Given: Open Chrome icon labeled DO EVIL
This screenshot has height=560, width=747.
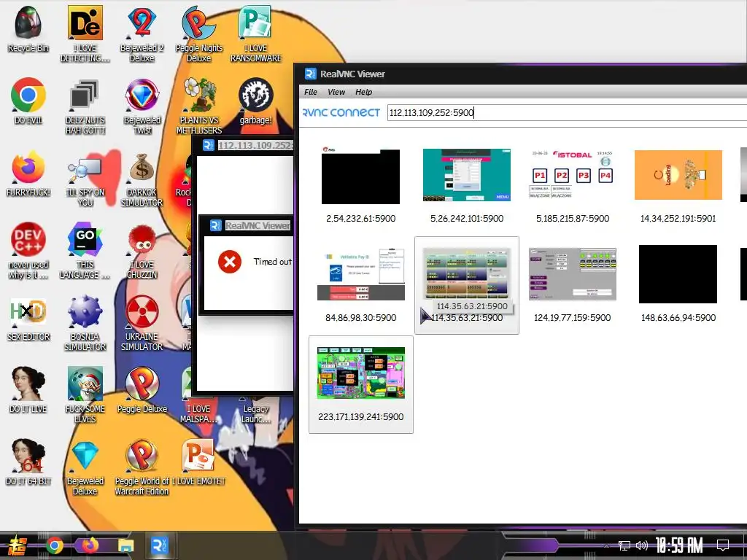Looking at the screenshot, I should click(x=28, y=96).
